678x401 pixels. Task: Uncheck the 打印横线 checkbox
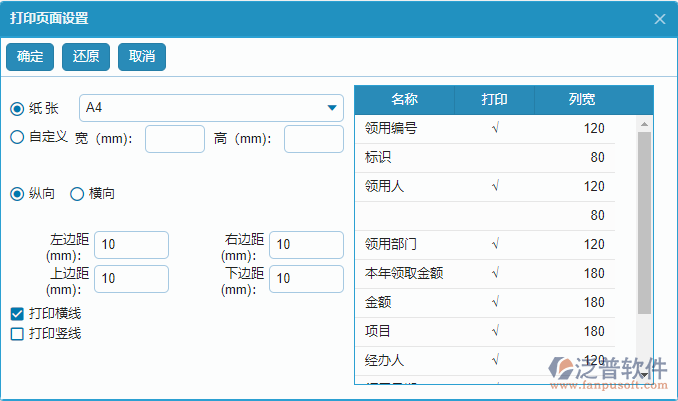[17, 313]
